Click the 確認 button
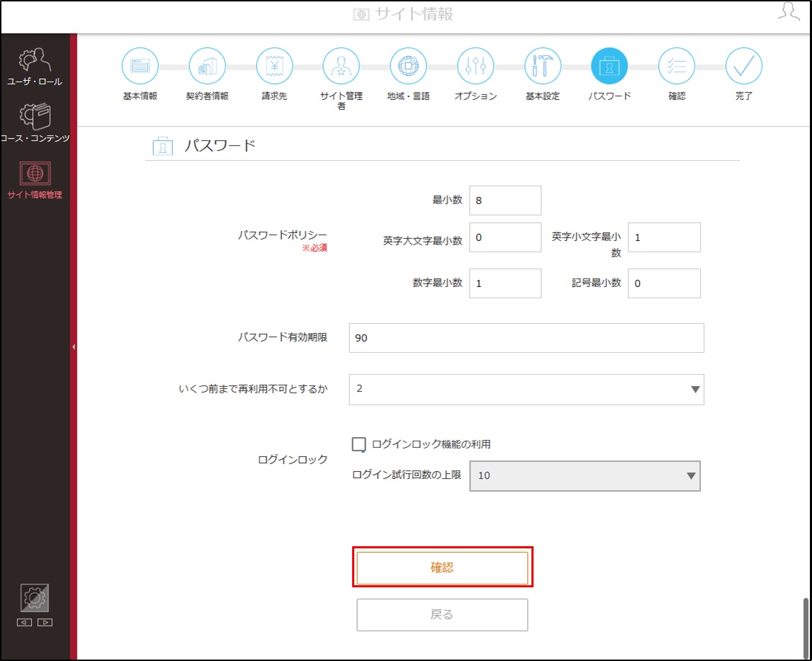The image size is (812, 661). click(x=442, y=567)
